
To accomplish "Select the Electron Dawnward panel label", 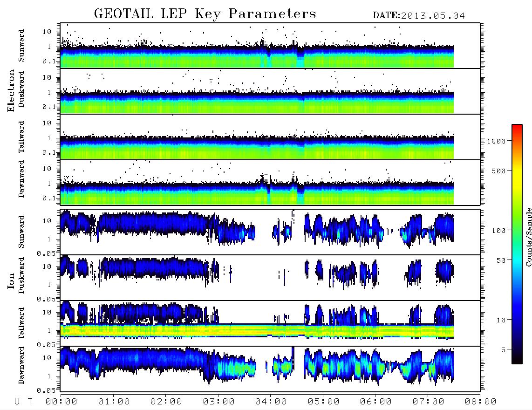I will click(x=21, y=179).
